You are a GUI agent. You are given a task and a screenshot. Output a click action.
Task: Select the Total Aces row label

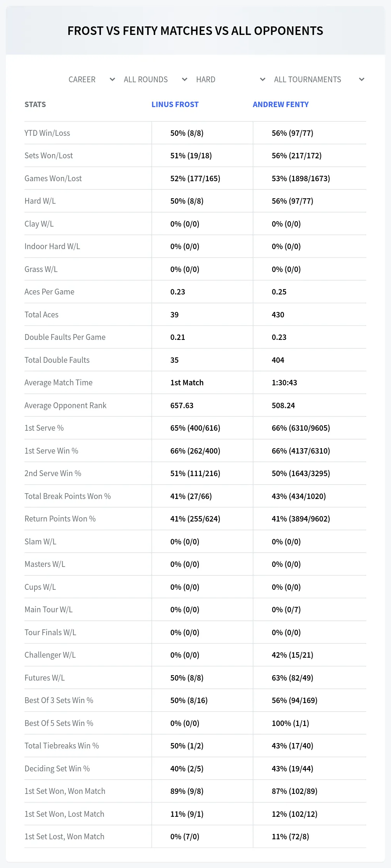pyautogui.click(x=42, y=315)
